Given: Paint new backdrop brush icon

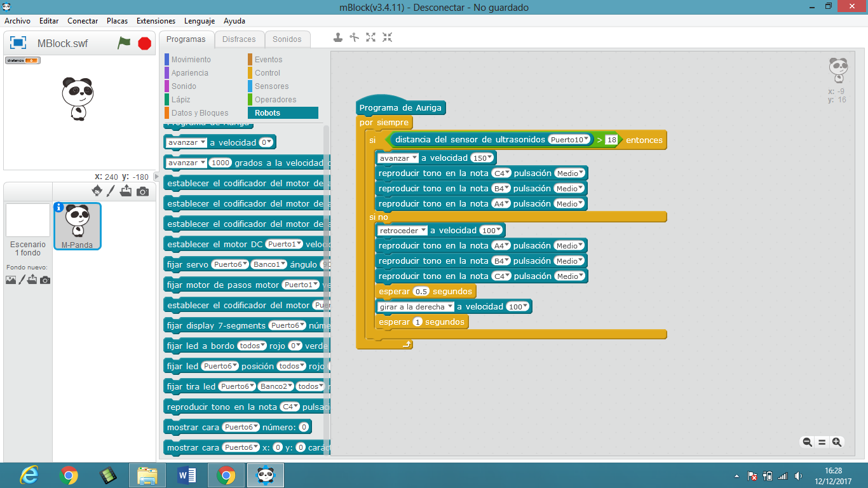Looking at the screenshot, I should [22, 280].
